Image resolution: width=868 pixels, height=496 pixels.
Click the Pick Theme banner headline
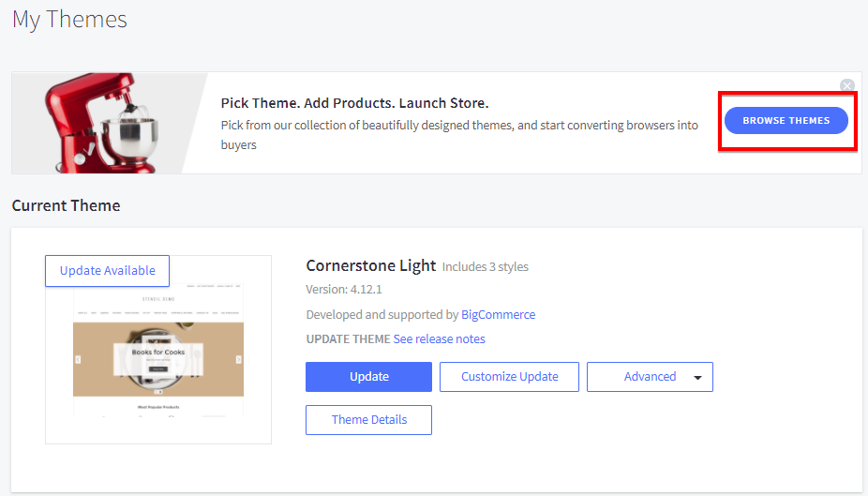(354, 103)
